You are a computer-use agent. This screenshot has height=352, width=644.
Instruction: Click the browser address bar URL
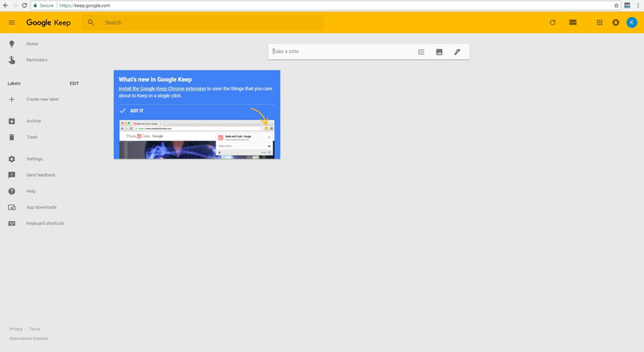pos(85,5)
